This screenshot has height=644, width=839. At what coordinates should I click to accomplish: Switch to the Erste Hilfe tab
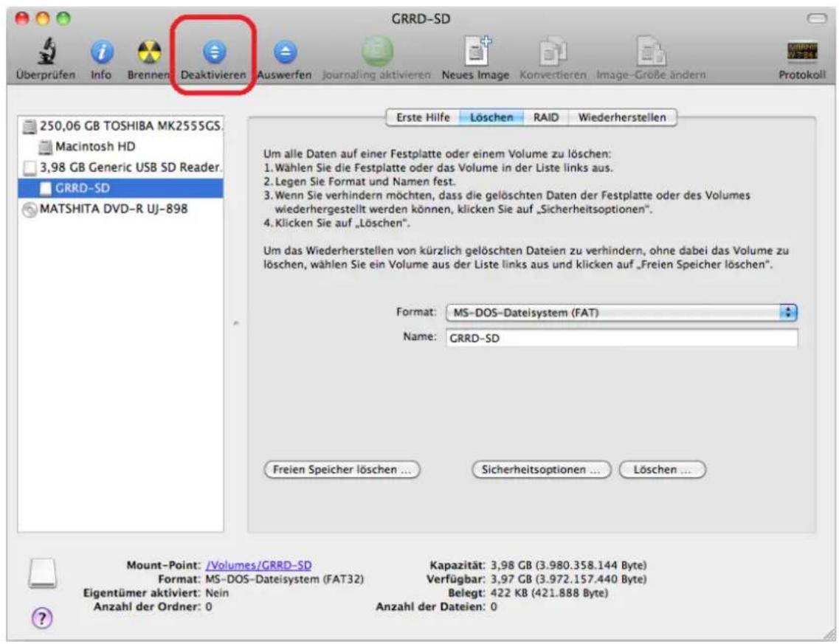(423, 117)
